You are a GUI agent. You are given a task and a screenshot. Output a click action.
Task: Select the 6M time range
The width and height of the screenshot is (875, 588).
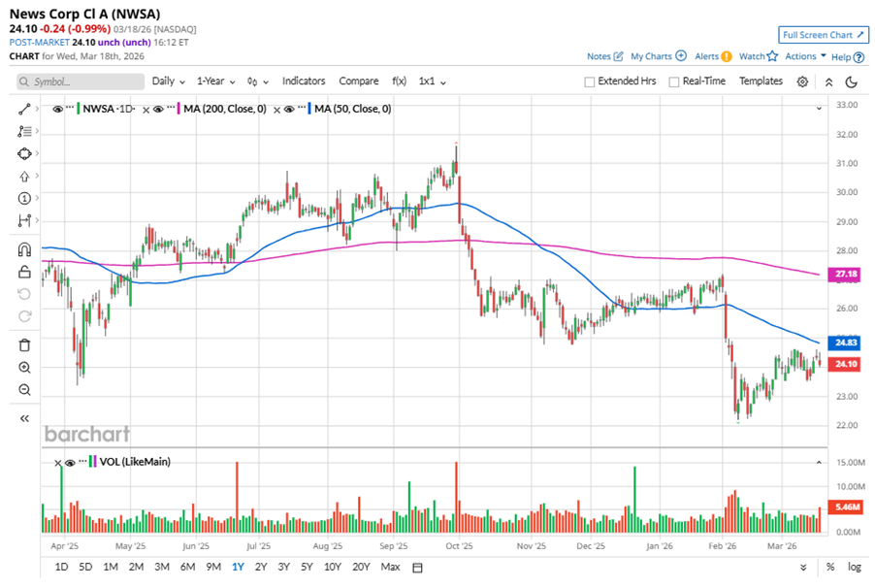point(187,567)
